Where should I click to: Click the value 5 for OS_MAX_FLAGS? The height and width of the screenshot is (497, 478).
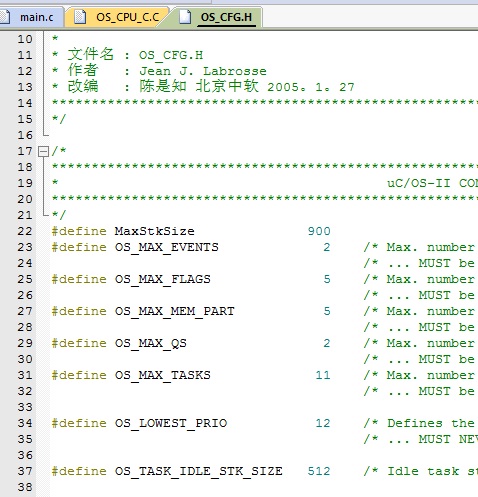327,279
